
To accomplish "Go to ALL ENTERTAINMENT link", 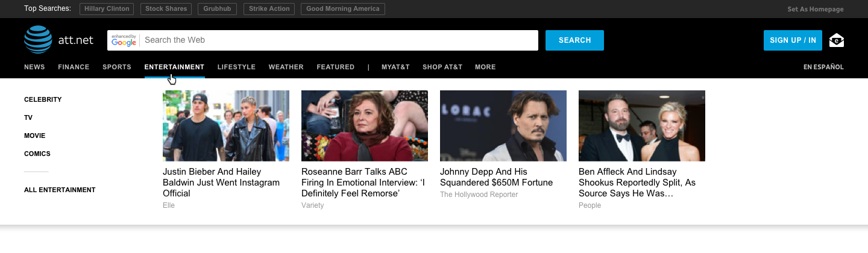I will point(60,190).
